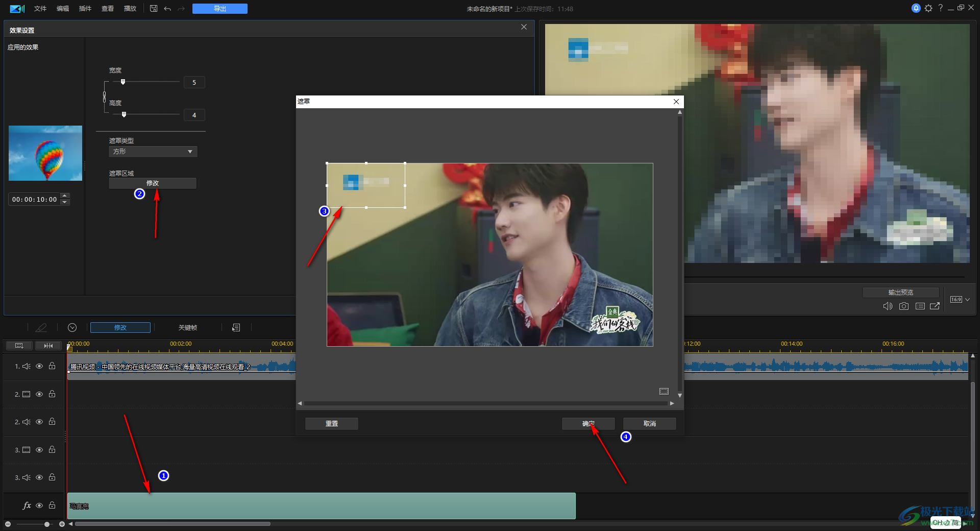Click the 宽度 value field showing 5

[194, 82]
